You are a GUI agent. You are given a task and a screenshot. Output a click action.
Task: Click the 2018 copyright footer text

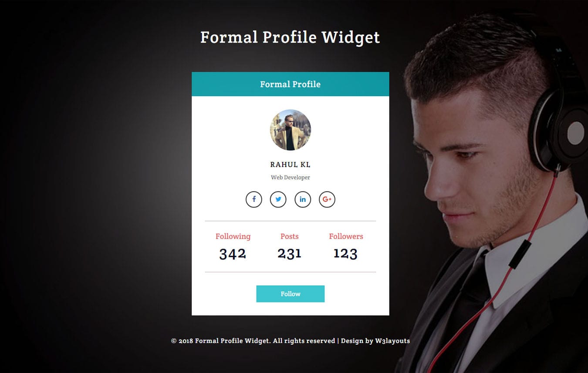point(253,341)
